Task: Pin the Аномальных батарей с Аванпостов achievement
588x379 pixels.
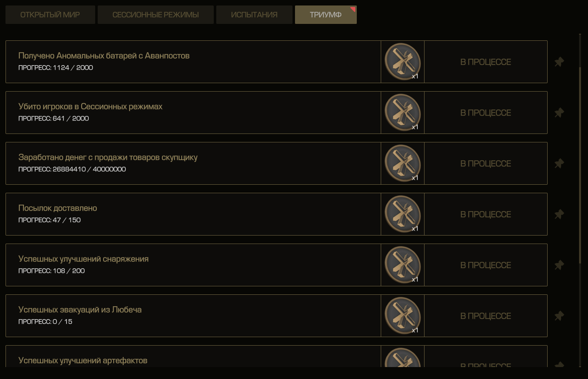Action: point(559,62)
